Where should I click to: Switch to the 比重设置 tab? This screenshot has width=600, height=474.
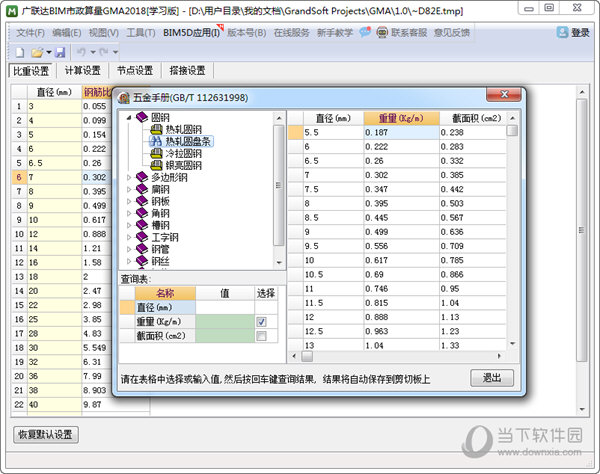point(31,71)
